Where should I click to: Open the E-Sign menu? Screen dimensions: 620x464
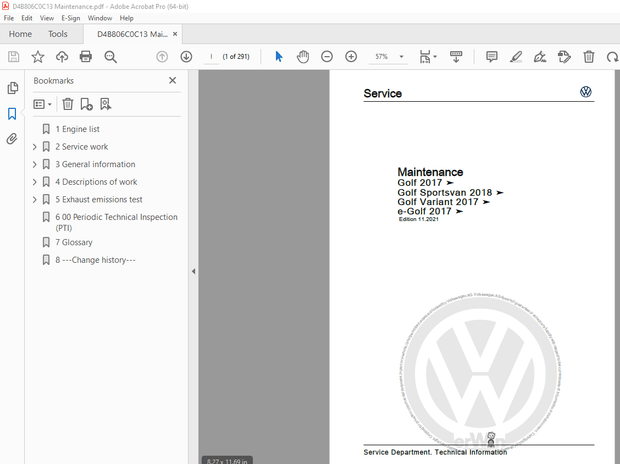(x=70, y=18)
